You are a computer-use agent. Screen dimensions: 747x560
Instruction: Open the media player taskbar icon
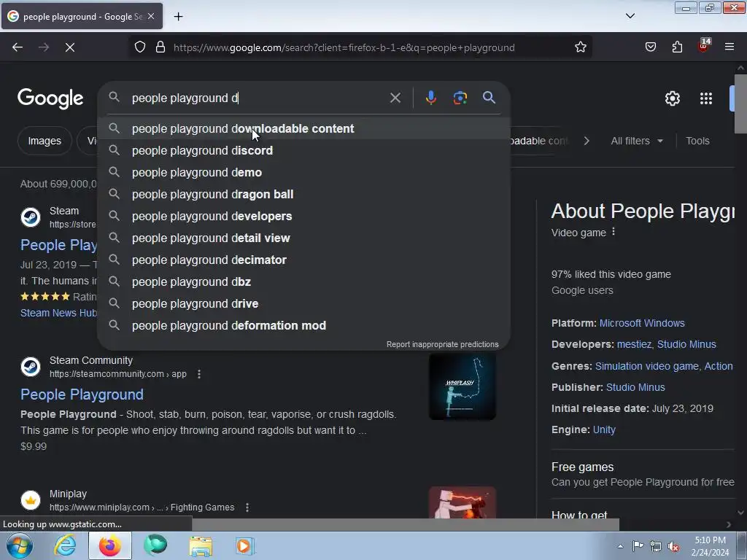pos(245,545)
